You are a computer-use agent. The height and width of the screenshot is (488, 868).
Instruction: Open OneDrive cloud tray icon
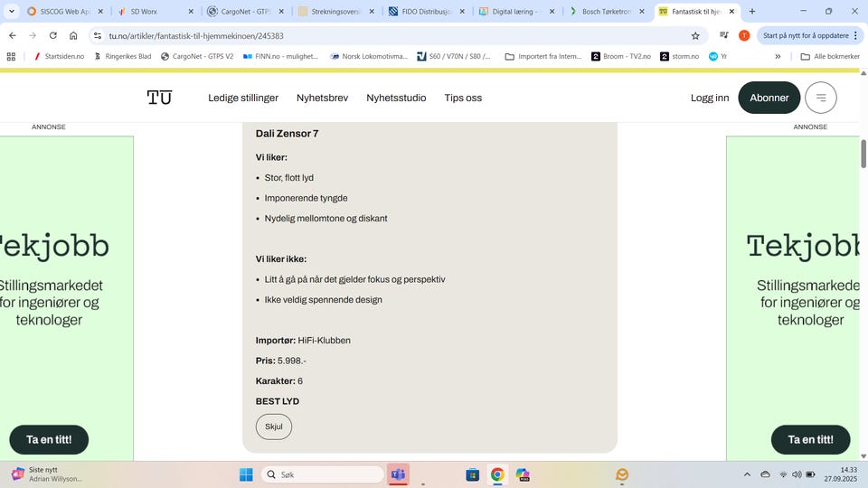coord(765,474)
